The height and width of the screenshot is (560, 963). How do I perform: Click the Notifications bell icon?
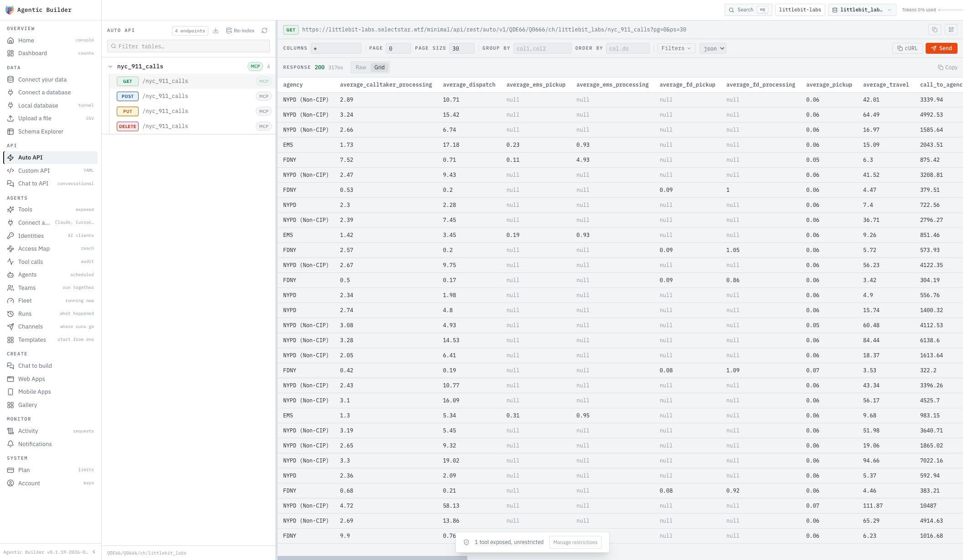pyautogui.click(x=10, y=444)
